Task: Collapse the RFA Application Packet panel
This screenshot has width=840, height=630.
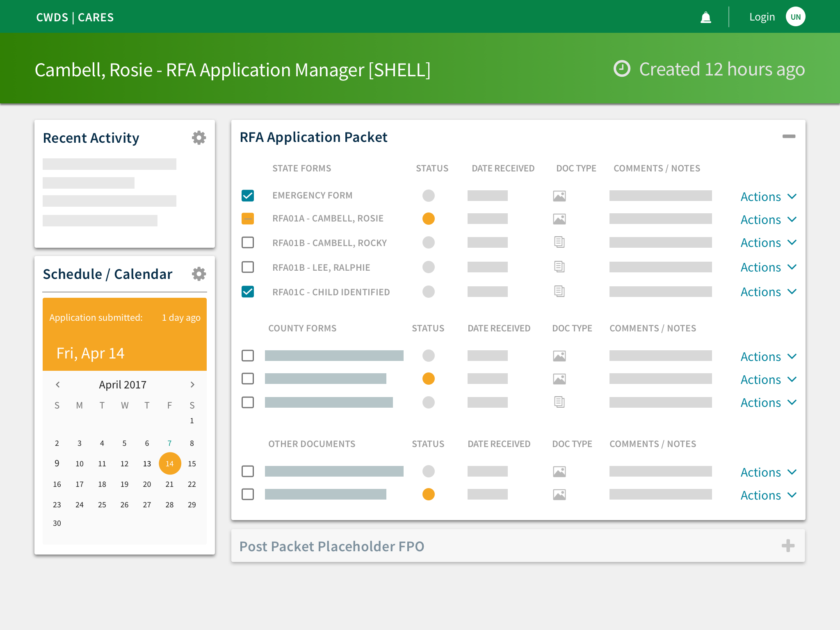Action: (788, 136)
